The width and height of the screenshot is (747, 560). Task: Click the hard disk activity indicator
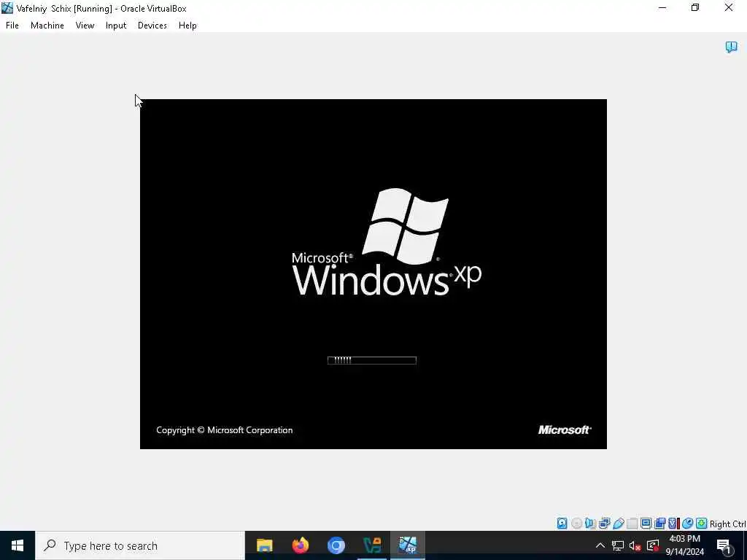[x=562, y=524]
